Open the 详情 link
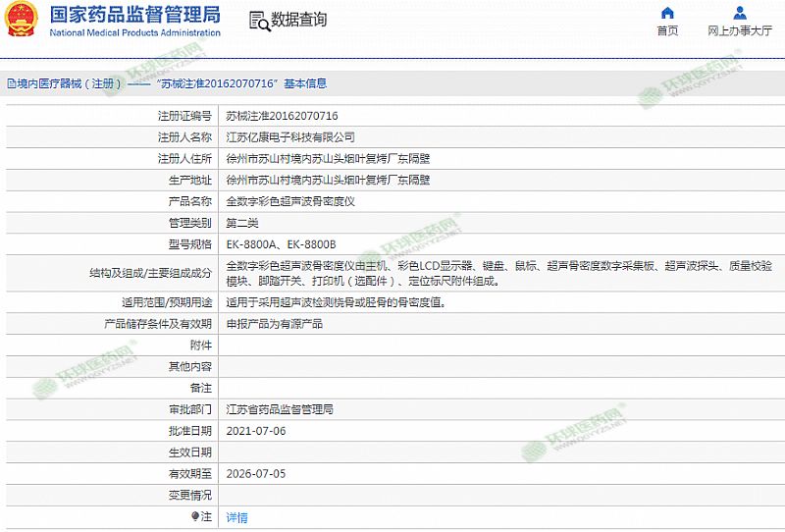 [236, 517]
